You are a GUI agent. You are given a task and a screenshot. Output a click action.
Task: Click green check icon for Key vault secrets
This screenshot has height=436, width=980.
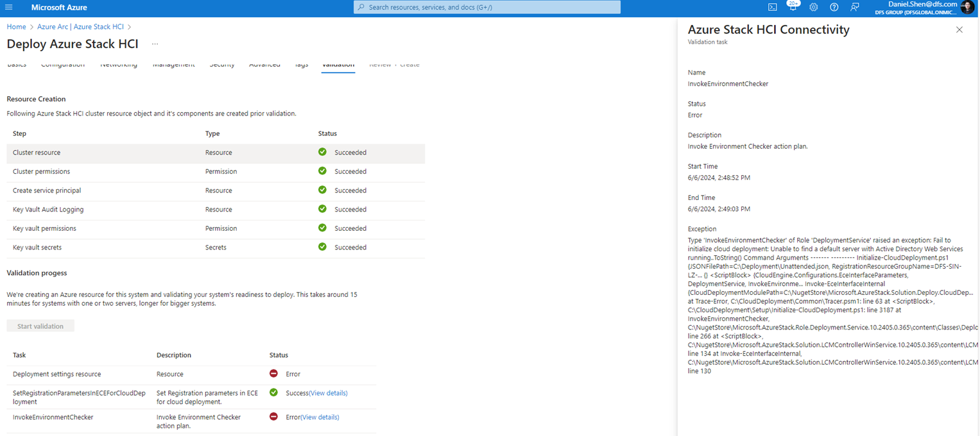[x=322, y=247]
